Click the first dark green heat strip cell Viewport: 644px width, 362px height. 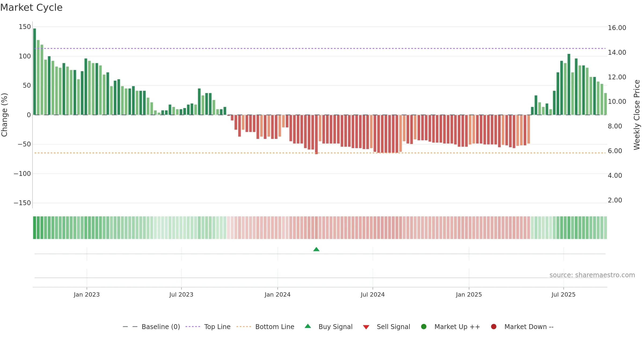click(35, 228)
